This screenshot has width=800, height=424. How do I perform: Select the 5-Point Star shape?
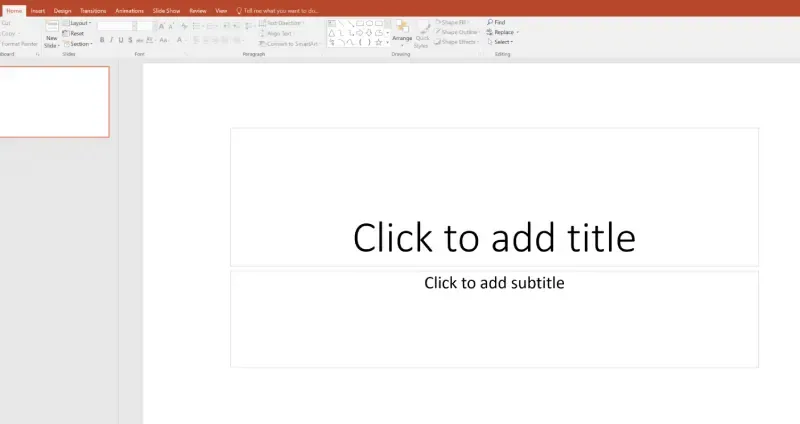tap(378, 42)
